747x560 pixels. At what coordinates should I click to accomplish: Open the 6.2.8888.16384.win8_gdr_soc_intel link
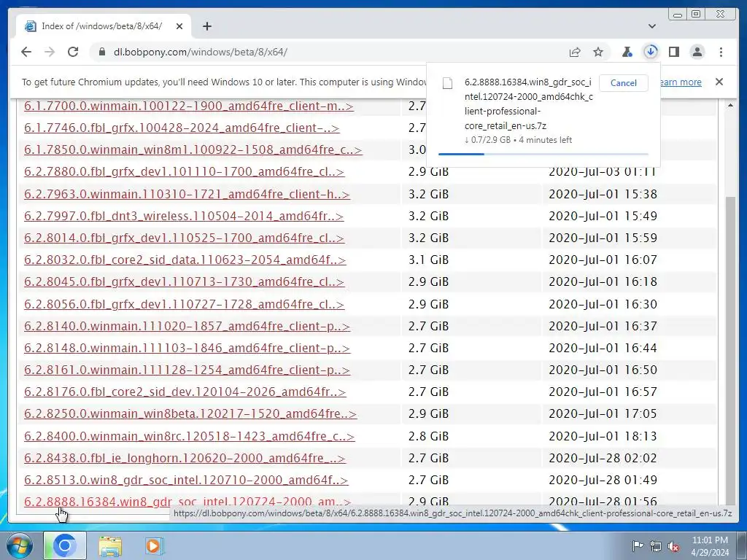187,502
